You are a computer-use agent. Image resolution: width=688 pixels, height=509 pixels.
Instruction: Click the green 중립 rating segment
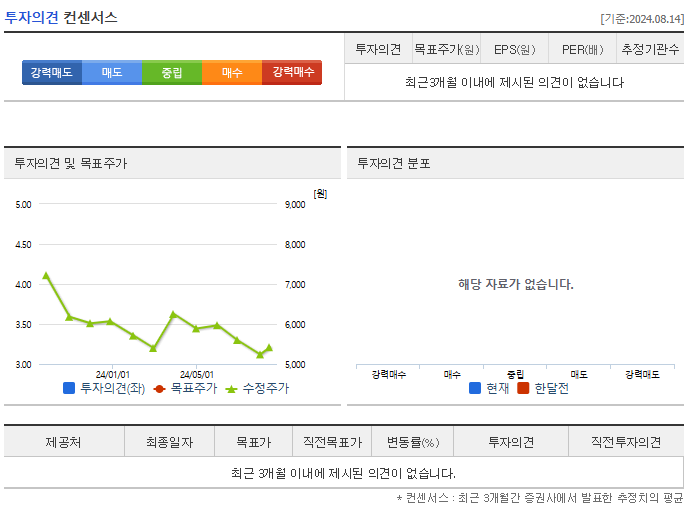coord(172,72)
